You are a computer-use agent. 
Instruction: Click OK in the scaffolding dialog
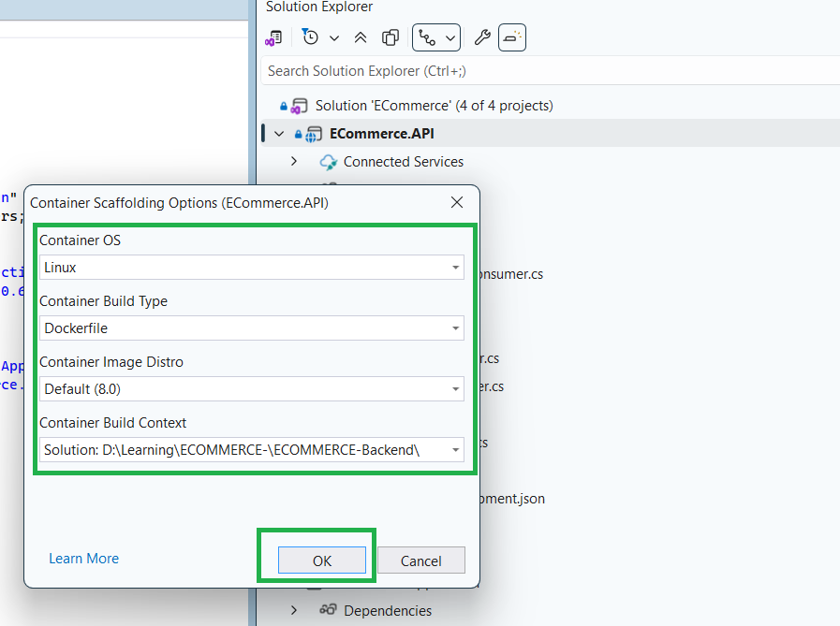322,560
